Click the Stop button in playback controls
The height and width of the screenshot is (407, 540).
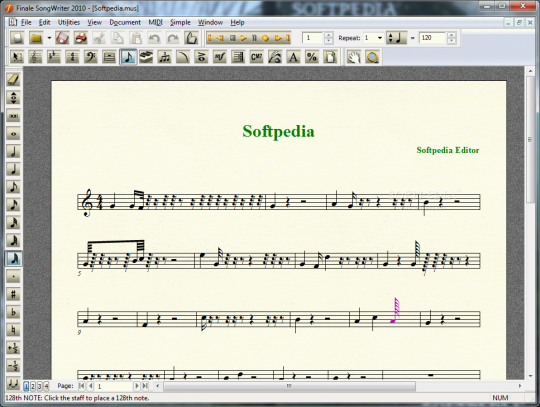pyautogui.click(x=232, y=38)
